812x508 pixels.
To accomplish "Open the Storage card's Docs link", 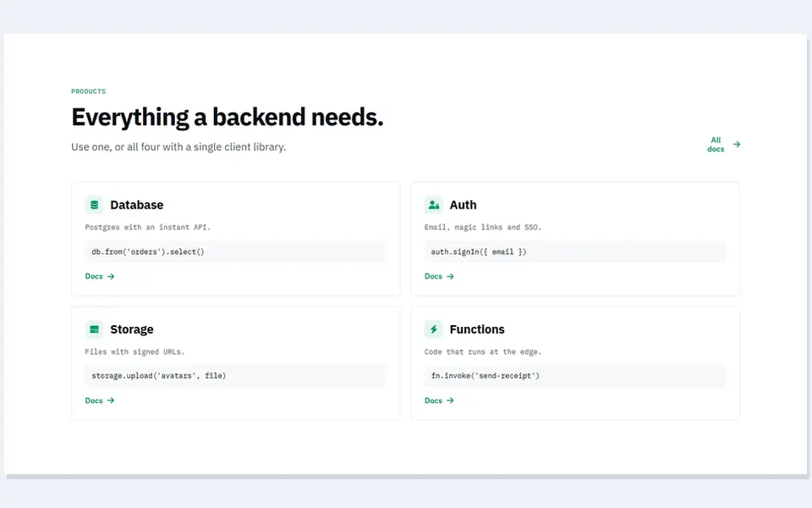I will point(100,400).
